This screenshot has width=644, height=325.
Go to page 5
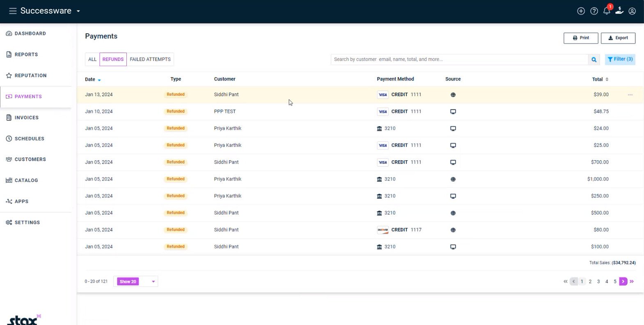615,281
